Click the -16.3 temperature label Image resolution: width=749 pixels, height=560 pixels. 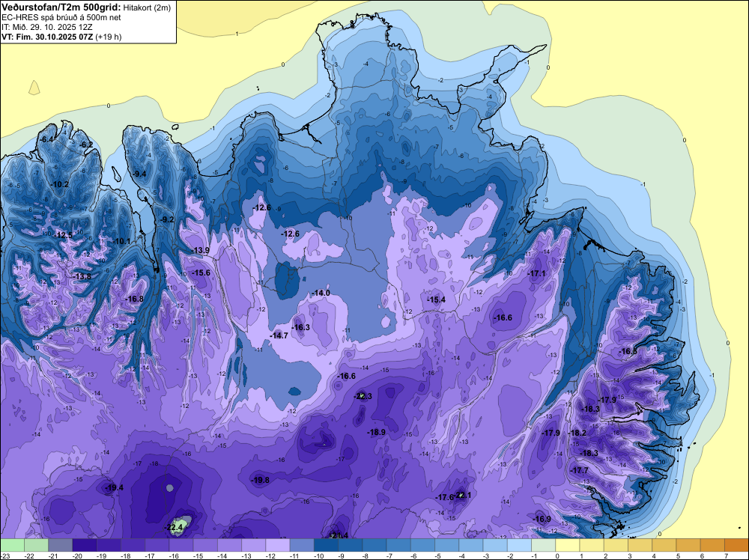click(x=301, y=327)
